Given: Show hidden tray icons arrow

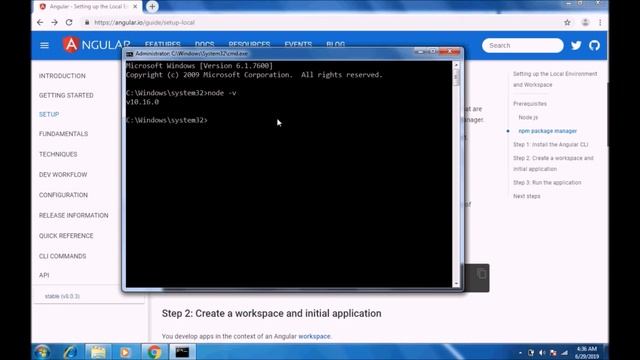Looking at the screenshot, I should [520, 353].
